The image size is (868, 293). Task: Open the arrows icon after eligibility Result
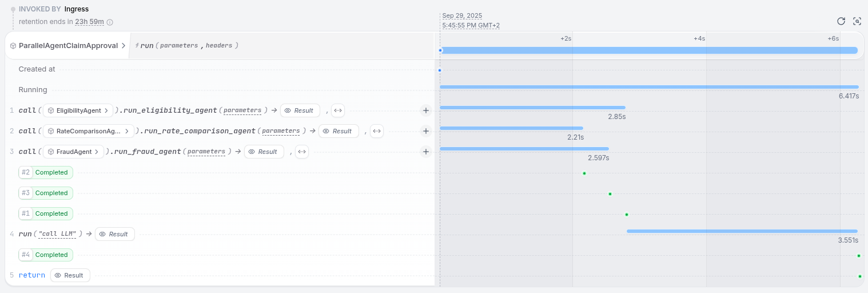click(x=338, y=110)
